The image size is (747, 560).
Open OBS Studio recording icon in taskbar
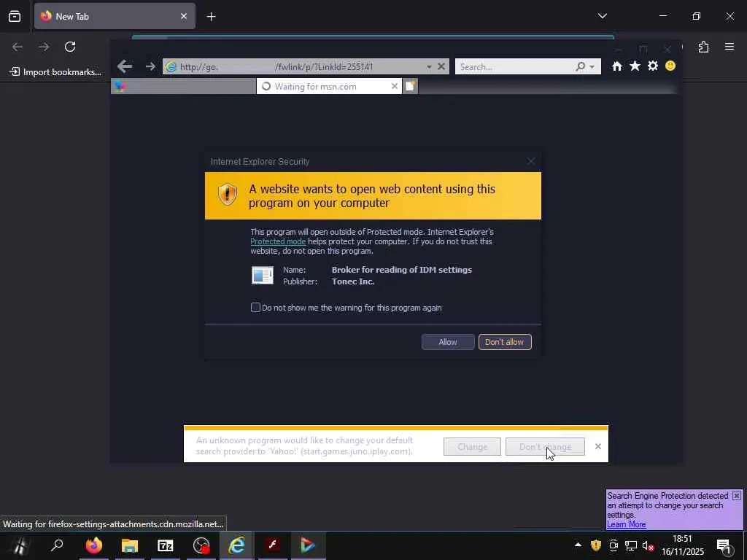pyautogui.click(x=201, y=545)
